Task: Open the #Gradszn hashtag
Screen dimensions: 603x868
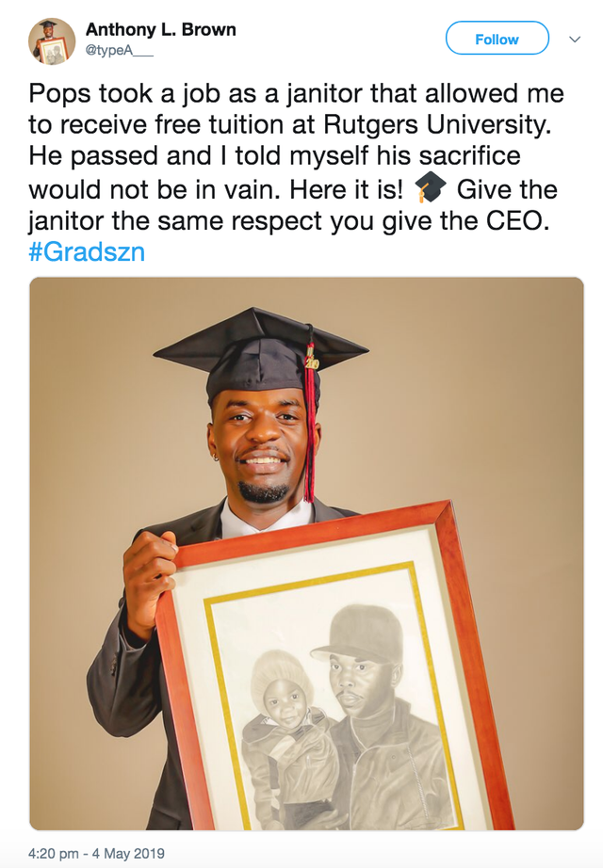Action: (87, 252)
